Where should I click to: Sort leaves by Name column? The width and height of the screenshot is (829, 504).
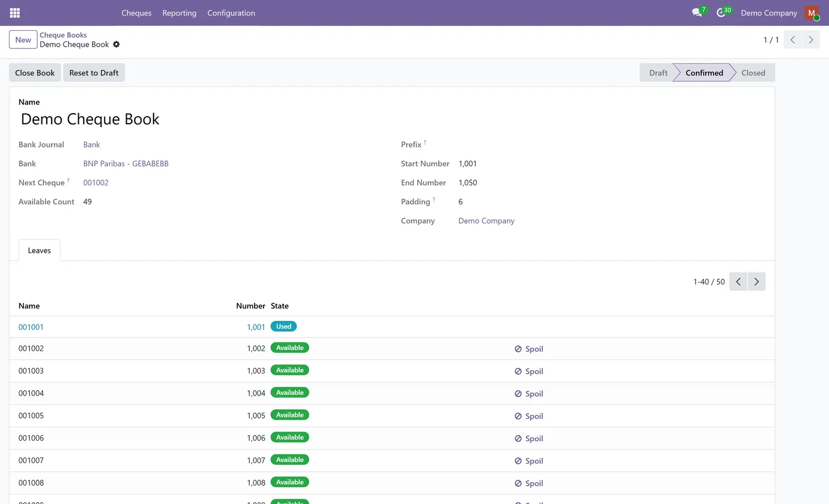[29, 306]
